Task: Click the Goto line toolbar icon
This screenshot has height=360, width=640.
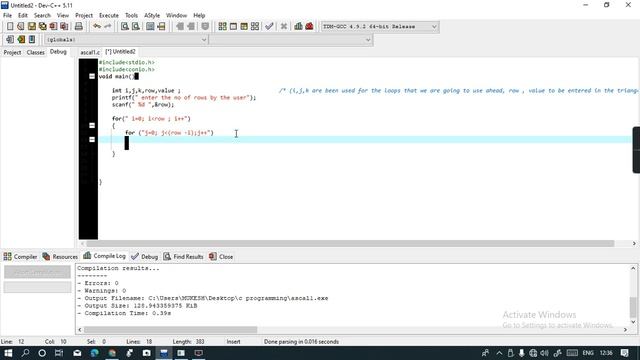Action: [161, 27]
